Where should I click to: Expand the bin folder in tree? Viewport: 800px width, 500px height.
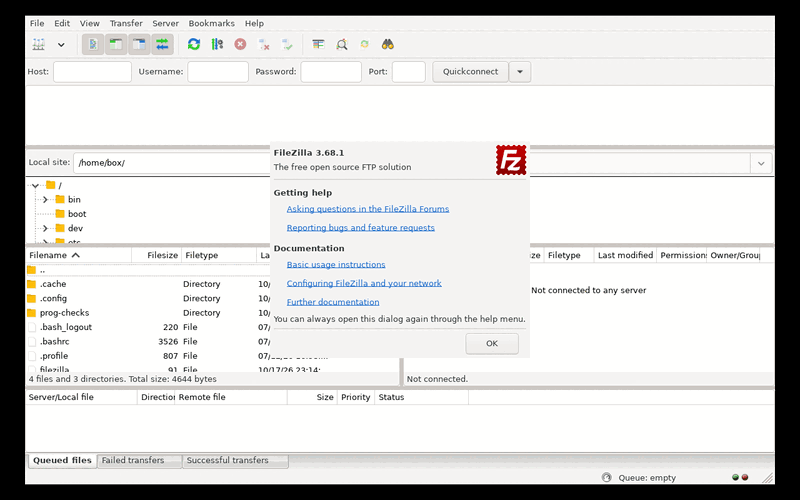(45, 199)
